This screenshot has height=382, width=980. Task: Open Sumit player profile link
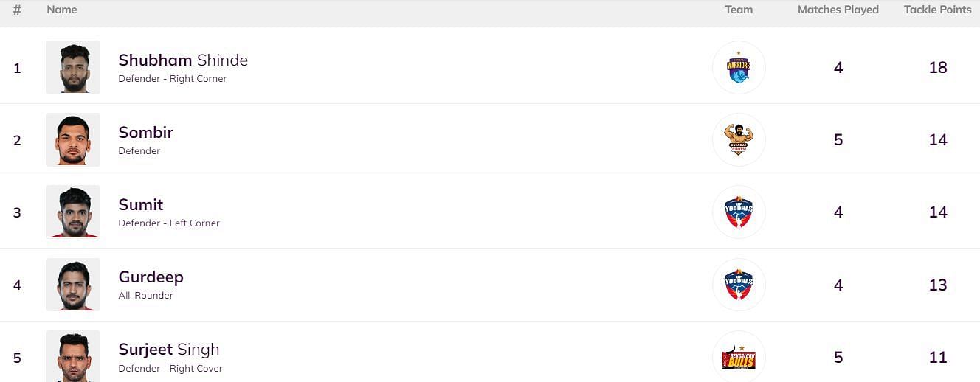pos(141,205)
